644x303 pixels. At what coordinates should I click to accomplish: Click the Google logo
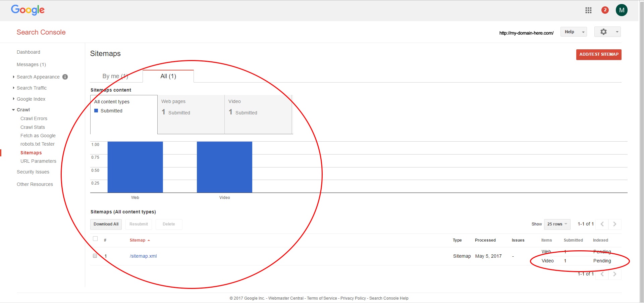pyautogui.click(x=28, y=10)
